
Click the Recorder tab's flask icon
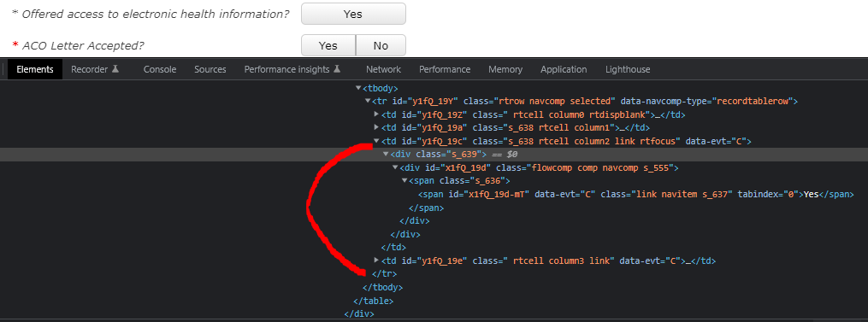pyautogui.click(x=115, y=69)
